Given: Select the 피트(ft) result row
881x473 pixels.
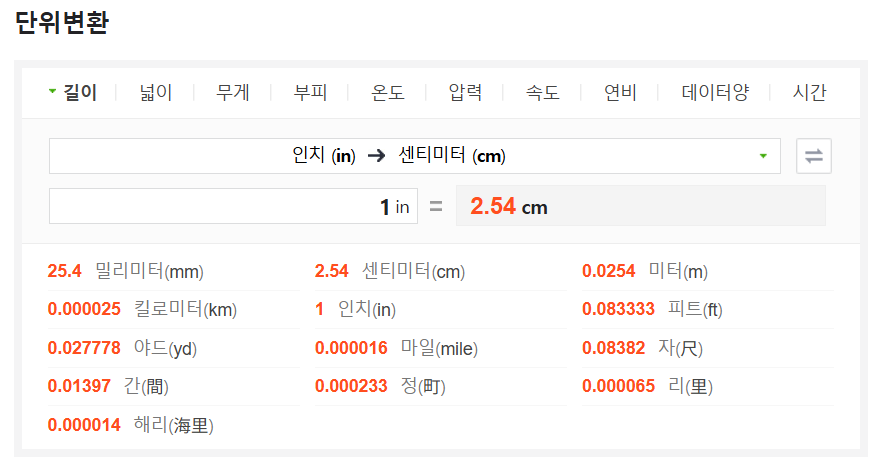Looking at the screenshot, I should (707, 310).
